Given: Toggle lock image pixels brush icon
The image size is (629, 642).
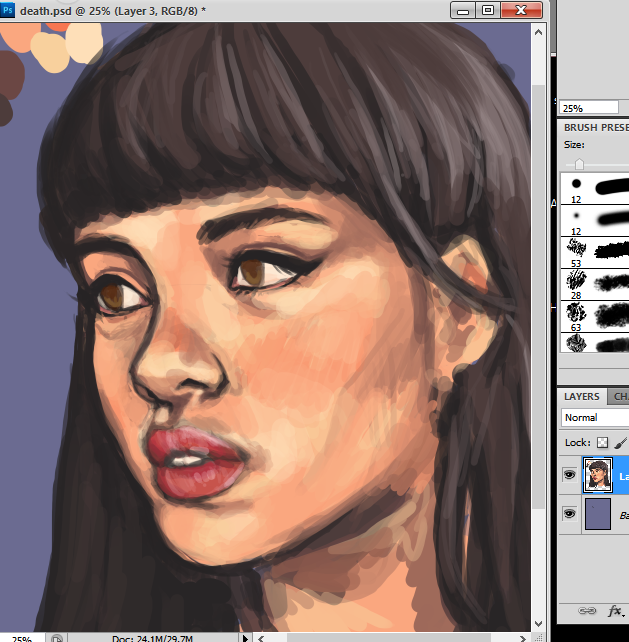Looking at the screenshot, I should (621, 443).
